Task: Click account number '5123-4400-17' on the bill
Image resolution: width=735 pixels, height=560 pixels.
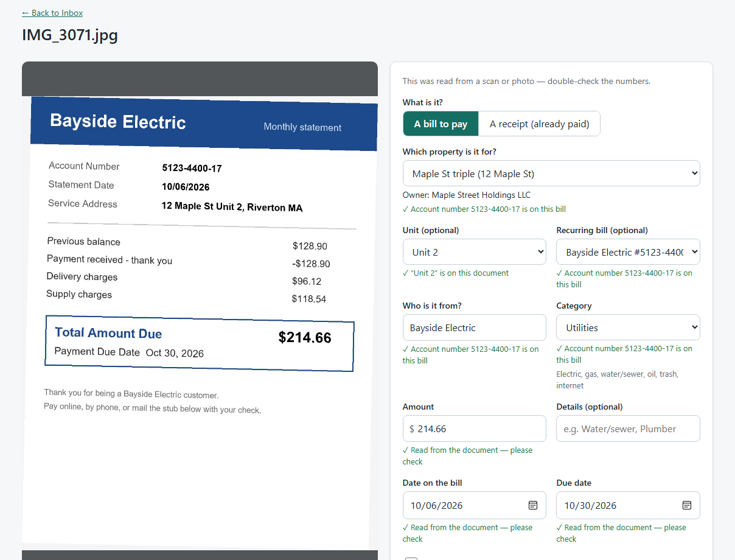Action: (x=192, y=168)
